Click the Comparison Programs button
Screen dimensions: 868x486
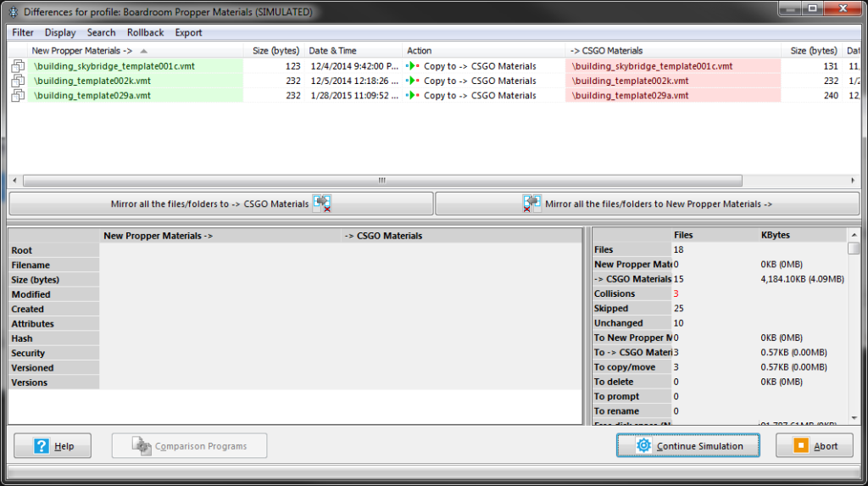pos(189,445)
